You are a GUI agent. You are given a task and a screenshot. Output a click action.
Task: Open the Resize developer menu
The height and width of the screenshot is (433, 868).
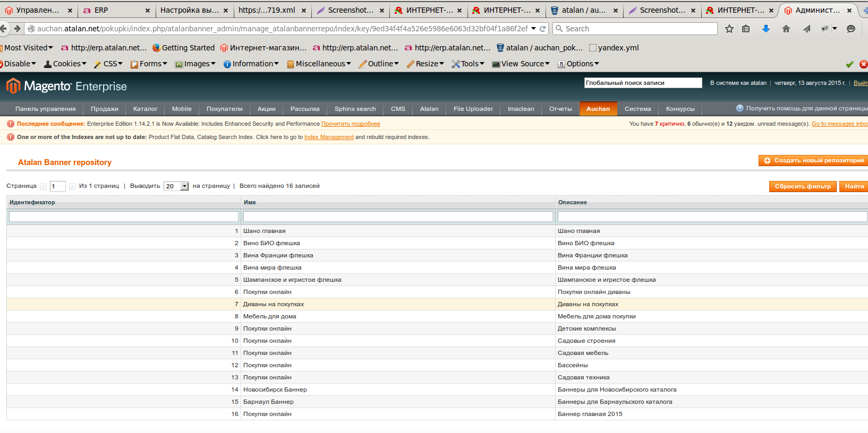pos(426,64)
